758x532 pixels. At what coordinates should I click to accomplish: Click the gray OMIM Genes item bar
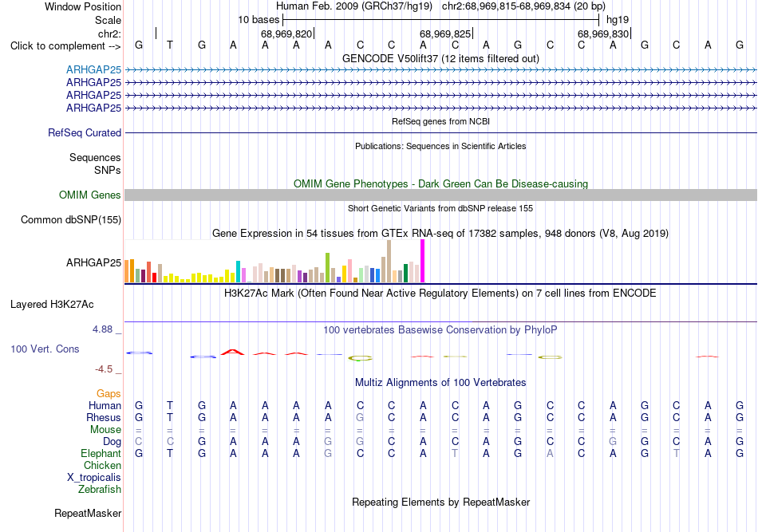[x=440, y=195]
